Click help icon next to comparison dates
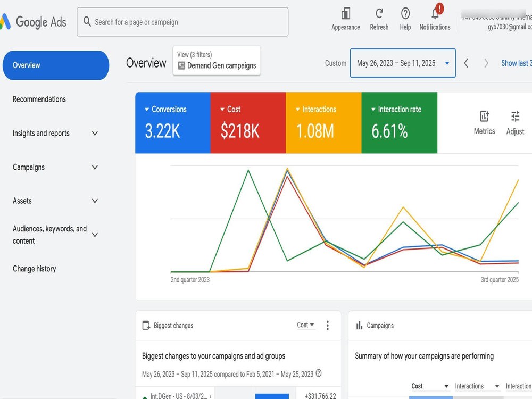The image size is (532, 399). click(319, 373)
